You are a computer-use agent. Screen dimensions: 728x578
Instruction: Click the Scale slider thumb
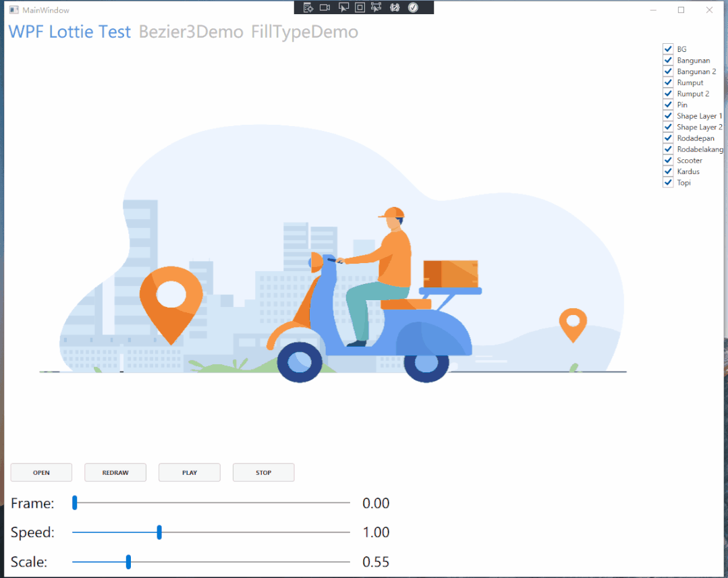(x=129, y=562)
